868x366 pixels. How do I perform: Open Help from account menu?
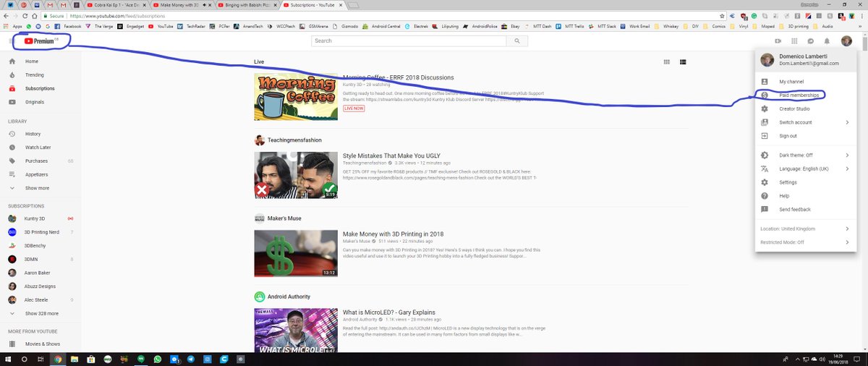(x=805, y=196)
